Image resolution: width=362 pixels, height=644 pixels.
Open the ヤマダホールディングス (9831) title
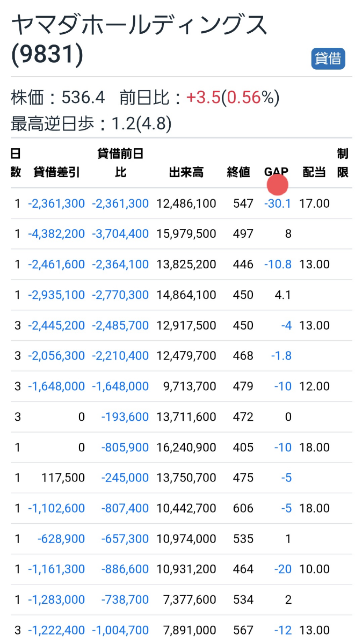139,40
